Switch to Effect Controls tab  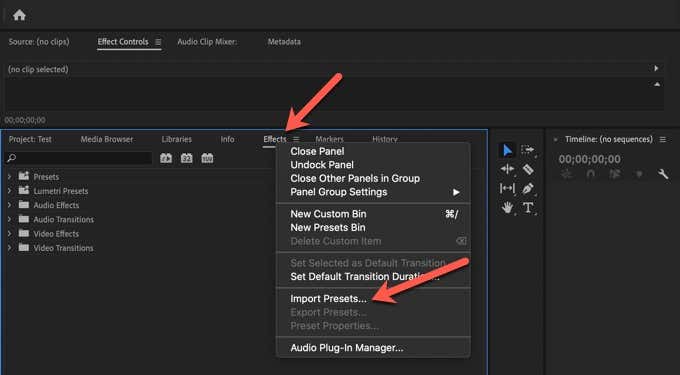[x=123, y=42]
